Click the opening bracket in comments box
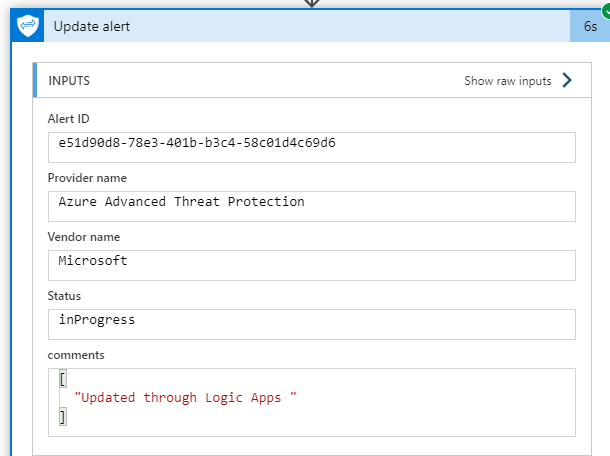 (x=62, y=379)
